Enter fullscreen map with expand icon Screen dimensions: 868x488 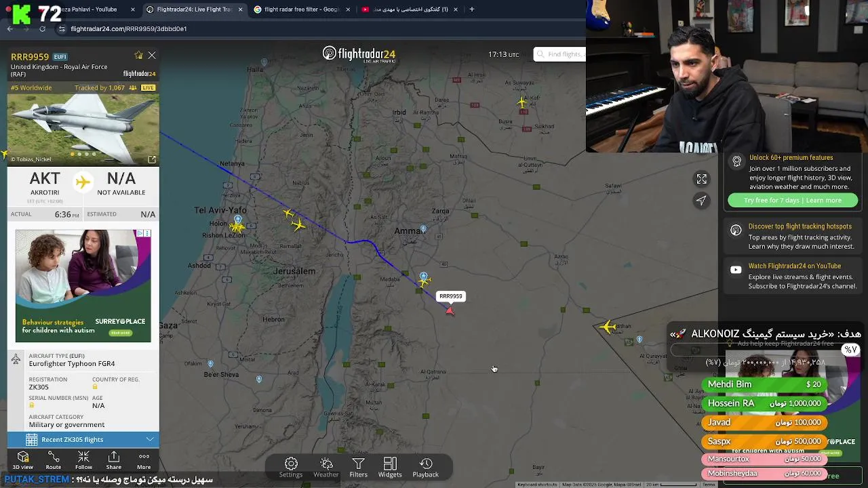click(701, 179)
